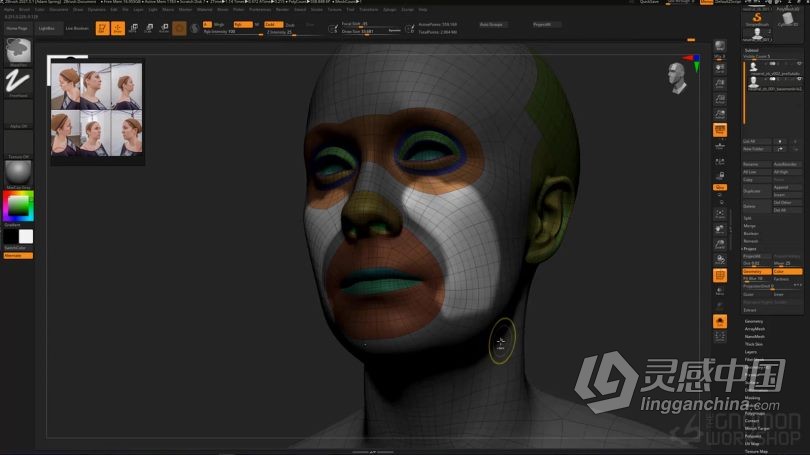The width and height of the screenshot is (810, 455).
Task: Expand the NanoMesh palette section
Action: pos(755,337)
